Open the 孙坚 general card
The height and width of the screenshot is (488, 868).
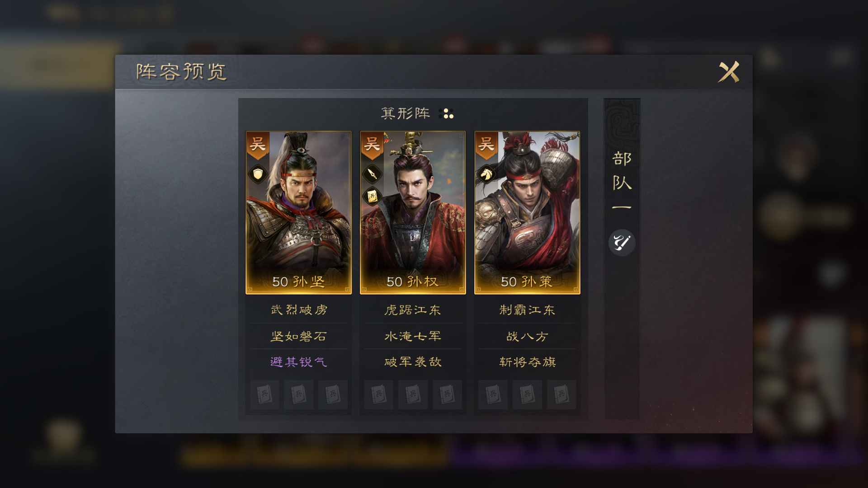click(298, 212)
